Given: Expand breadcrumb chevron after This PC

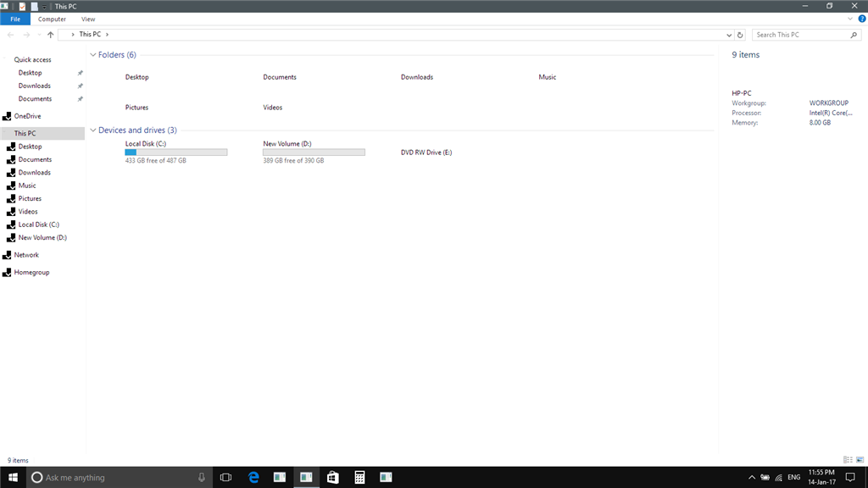Looking at the screenshot, I should coord(107,34).
